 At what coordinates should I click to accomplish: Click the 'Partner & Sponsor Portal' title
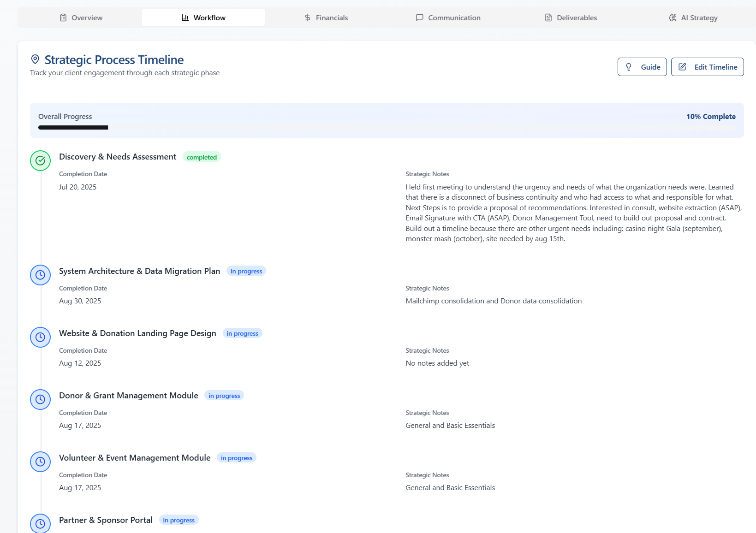pyautogui.click(x=106, y=520)
